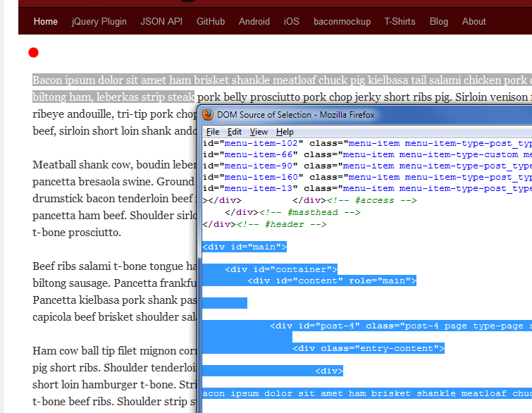Image resolution: width=532 pixels, height=413 pixels.
Task: Click the 'acon ipsum dolor sit amet' source line
Action: tap(367, 393)
